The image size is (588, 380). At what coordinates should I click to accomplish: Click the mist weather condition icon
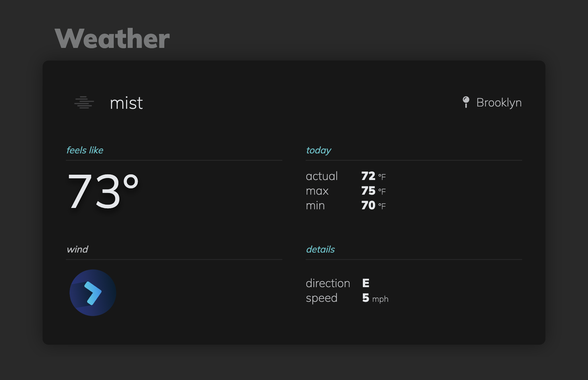(84, 102)
